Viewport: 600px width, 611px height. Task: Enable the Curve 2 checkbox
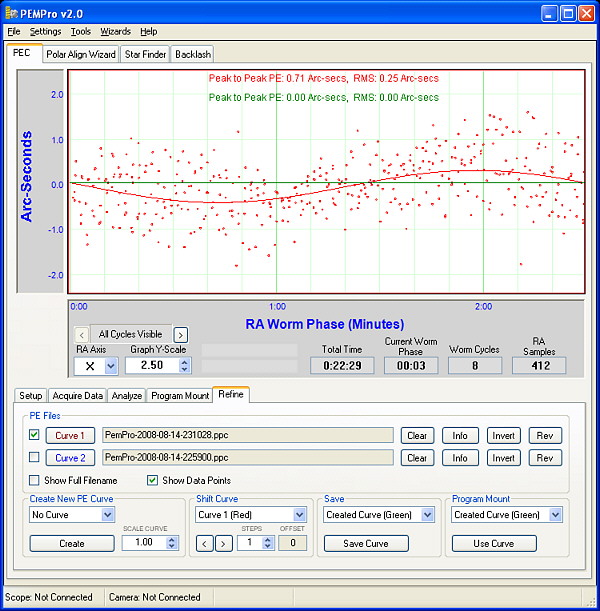34,457
